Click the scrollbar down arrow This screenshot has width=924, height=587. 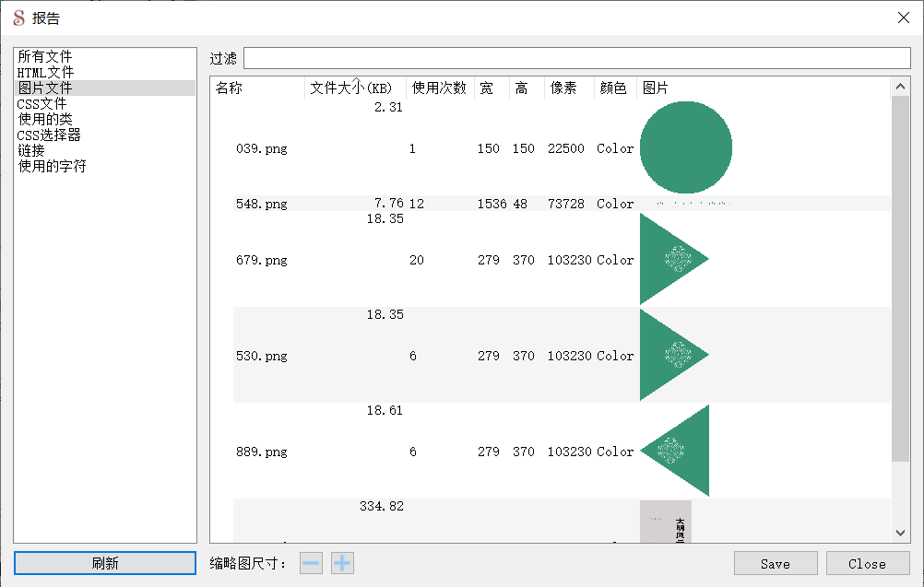[x=901, y=533]
